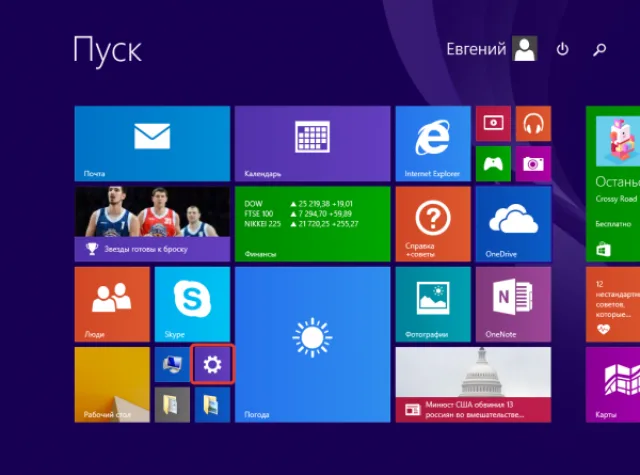
Task: Open the Евгений user account menu
Action: 492,49
